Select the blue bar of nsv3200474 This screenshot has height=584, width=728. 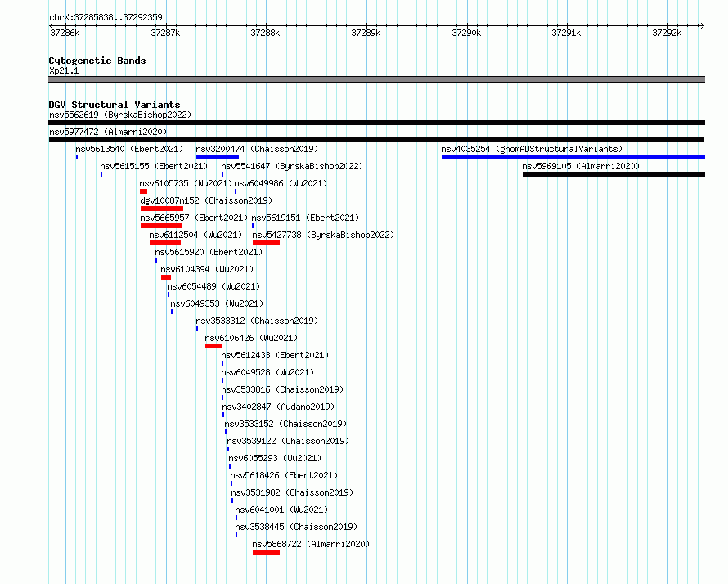218,157
